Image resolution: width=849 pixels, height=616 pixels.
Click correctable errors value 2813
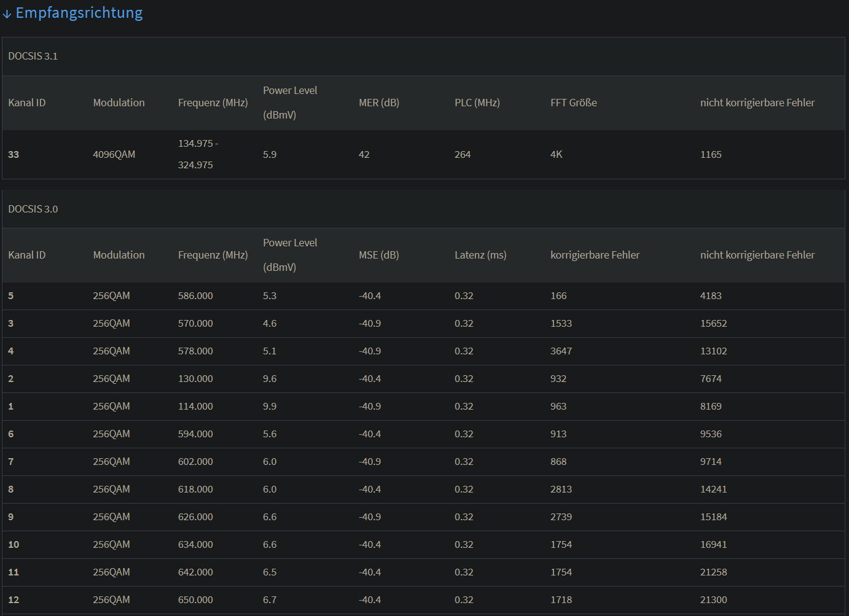pyautogui.click(x=561, y=489)
